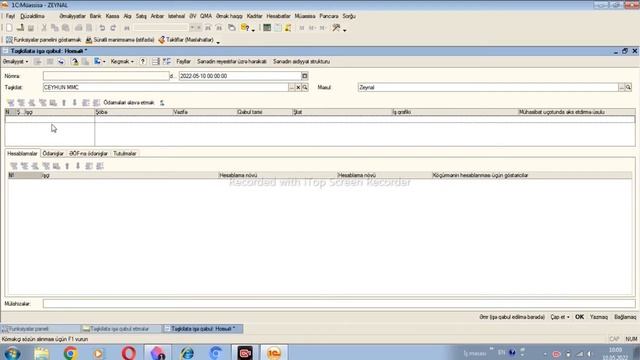Switch to the Ödənişlər tab
Viewport: 640px width, 360px height.
point(53,153)
